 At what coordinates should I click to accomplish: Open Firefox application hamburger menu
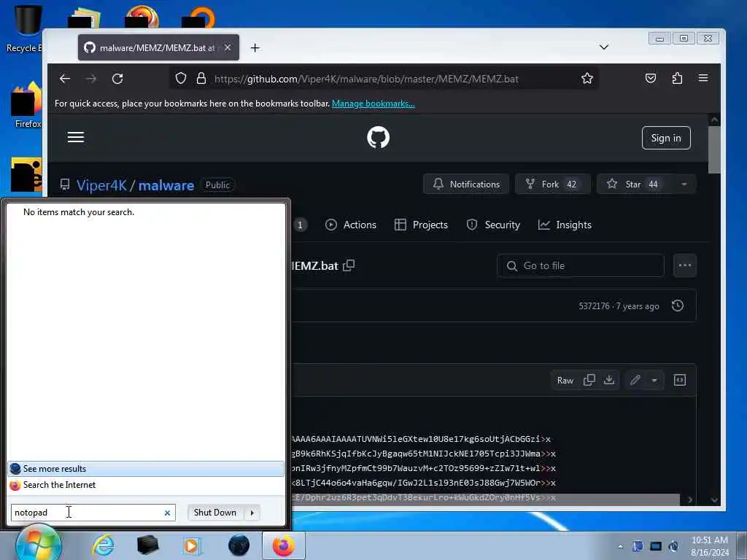click(x=703, y=79)
